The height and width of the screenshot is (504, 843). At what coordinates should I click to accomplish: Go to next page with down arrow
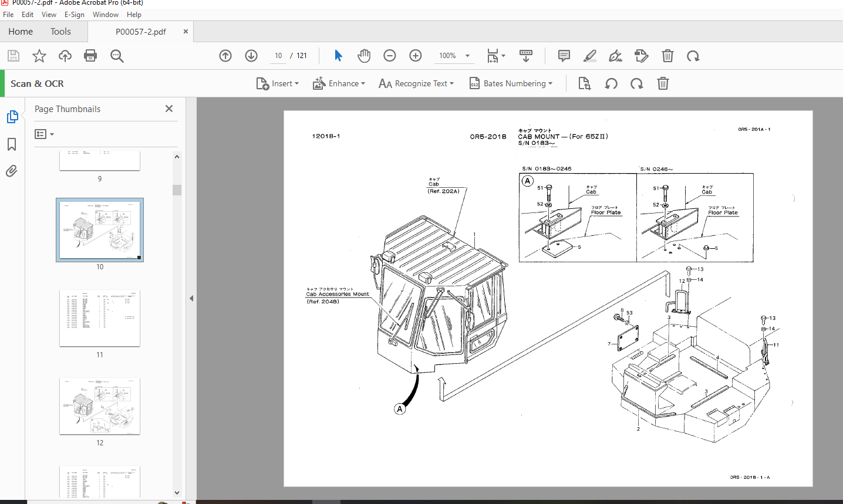coord(251,56)
